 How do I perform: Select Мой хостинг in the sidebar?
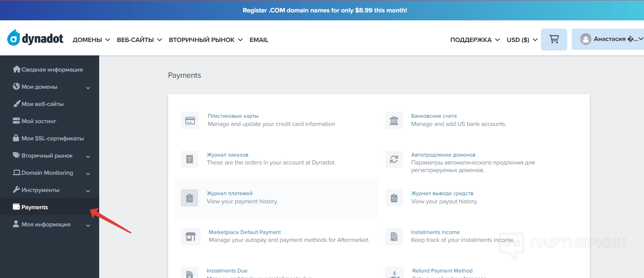[39, 121]
